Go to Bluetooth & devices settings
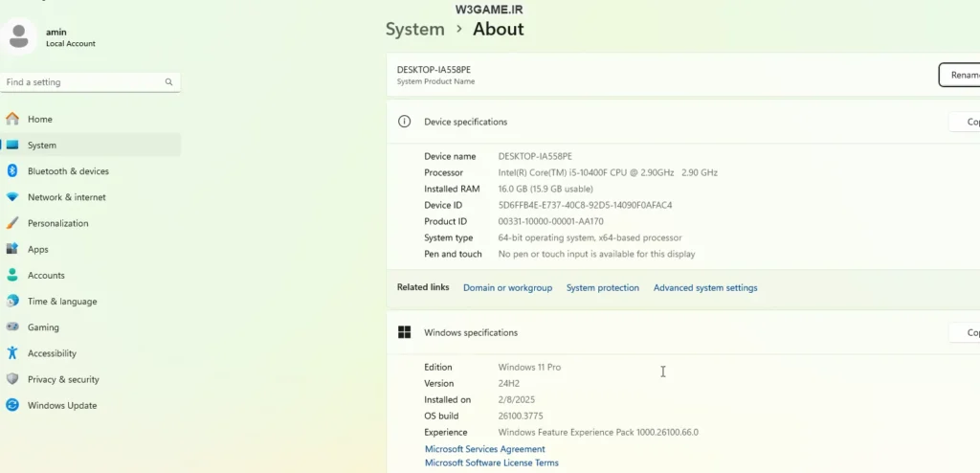Image resolution: width=980 pixels, height=473 pixels. pyautogui.click(x=91, y=170)
